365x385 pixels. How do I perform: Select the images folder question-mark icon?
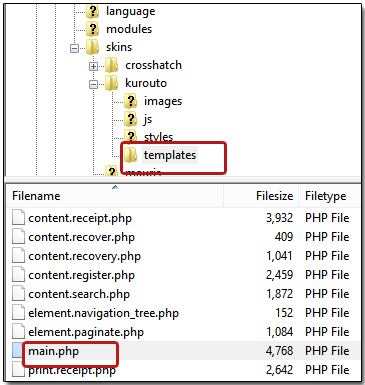[130, 101]
